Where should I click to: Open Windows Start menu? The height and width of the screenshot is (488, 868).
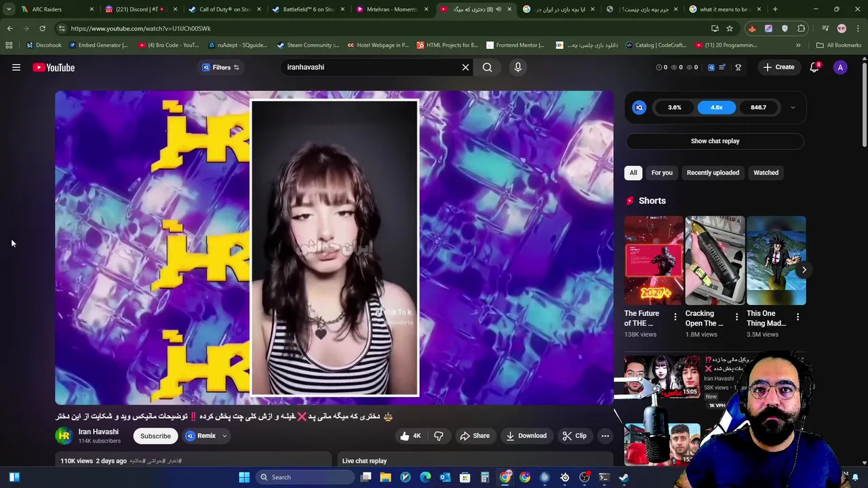[244, 477]
